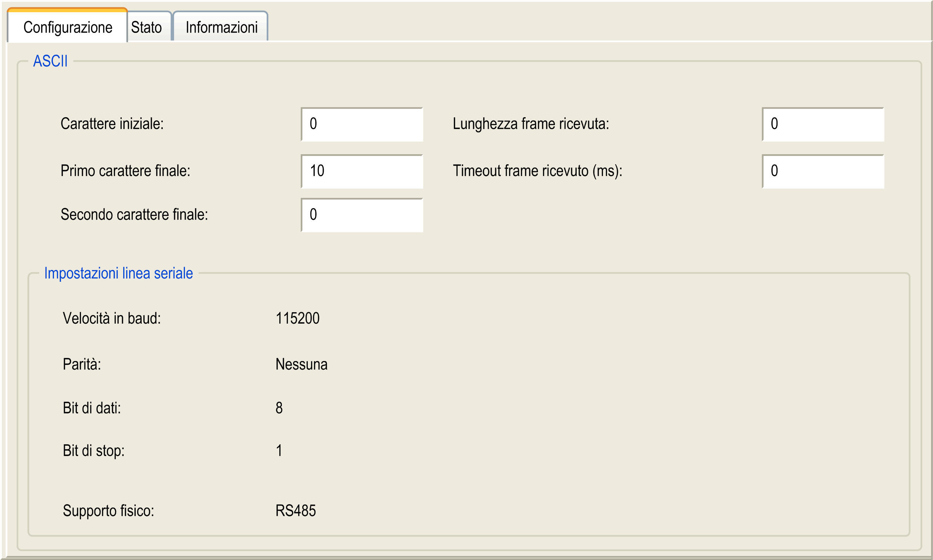
Task: Click the Lunghezza frame ricevuta field
Action: (x=822, y=124)
